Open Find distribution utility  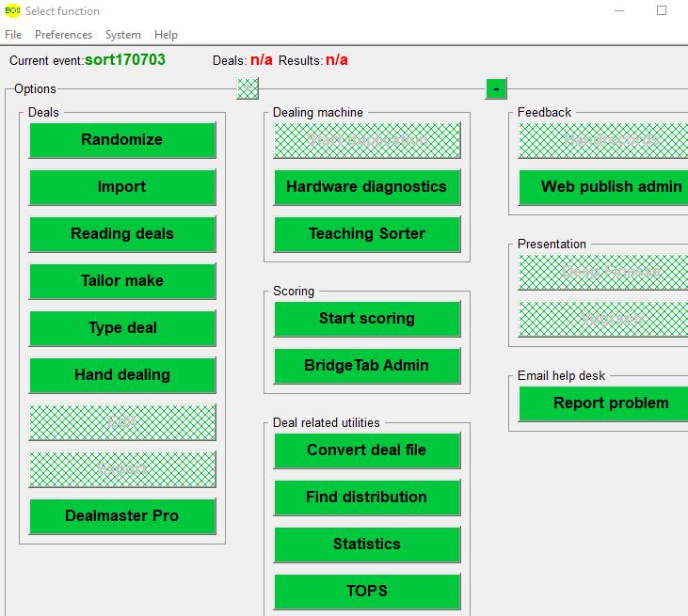coord(367,498)
